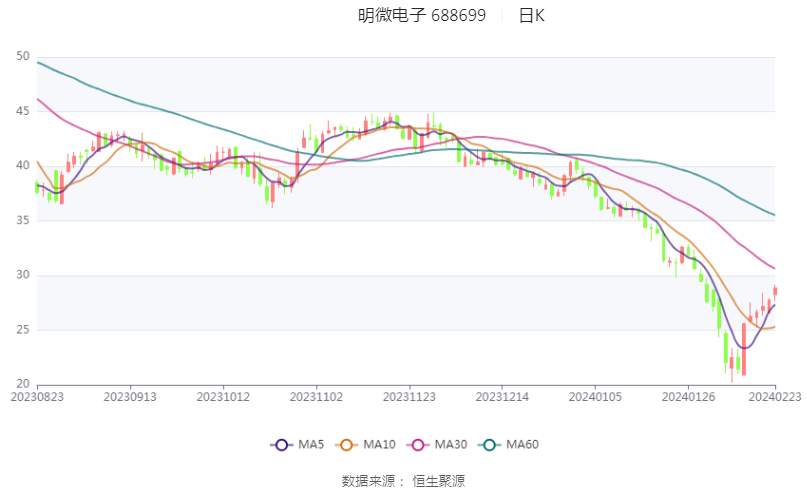Toggle the MA60 moving average legend
807x491 pixels.
click(508, 445)
